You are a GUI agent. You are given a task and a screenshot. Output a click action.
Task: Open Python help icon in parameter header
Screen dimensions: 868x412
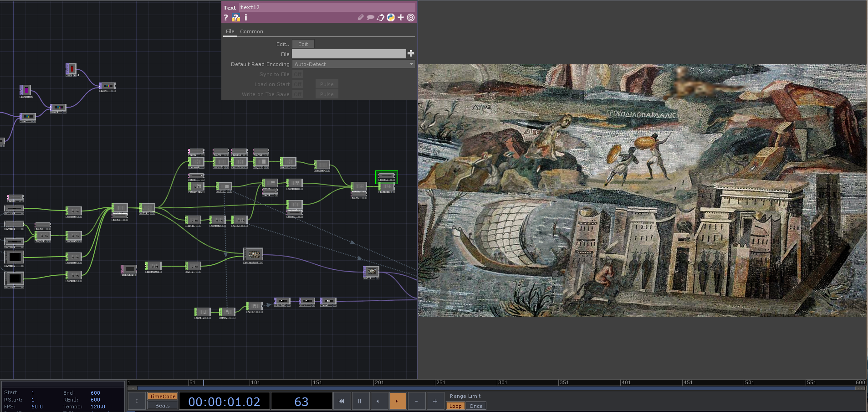pos(236,17)
